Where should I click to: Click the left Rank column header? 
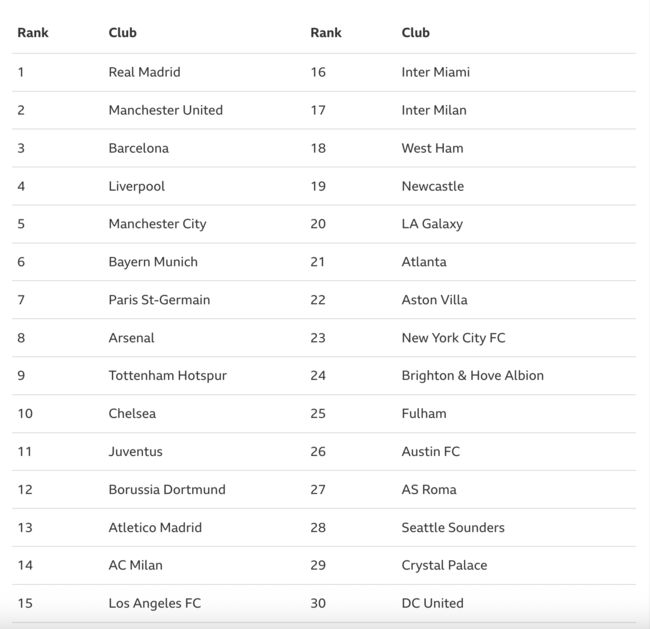coord(33,33)
